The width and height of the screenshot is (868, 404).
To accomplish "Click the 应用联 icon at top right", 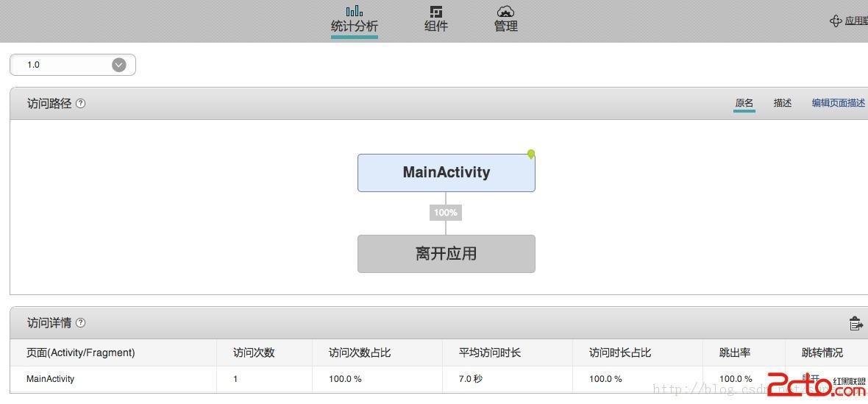I will click(836, 21).
